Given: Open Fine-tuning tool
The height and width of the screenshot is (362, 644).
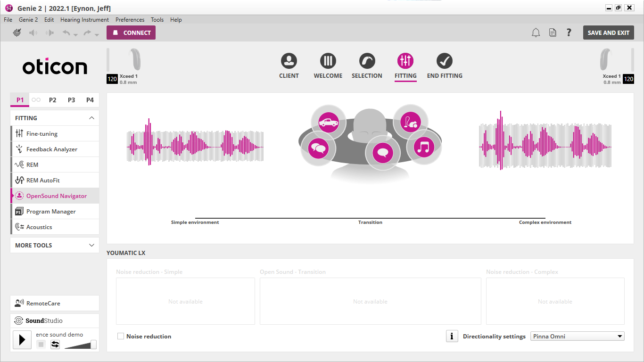Looking at the screenshot, I should point(55,134).
